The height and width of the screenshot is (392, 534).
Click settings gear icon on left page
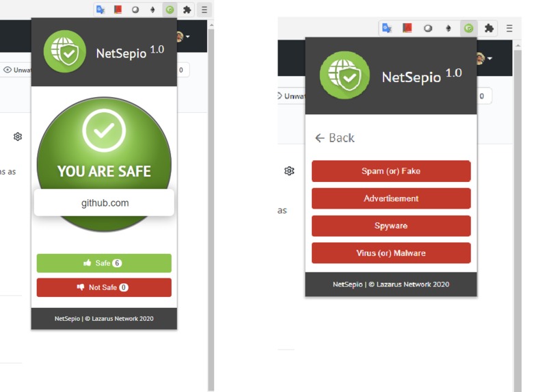tap(18, 137)
